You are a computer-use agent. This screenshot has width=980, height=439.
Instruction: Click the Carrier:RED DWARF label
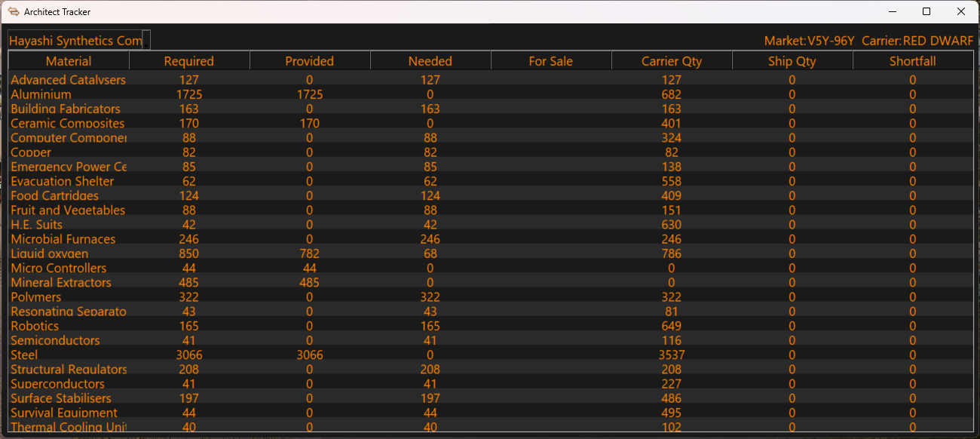(917, 41)
